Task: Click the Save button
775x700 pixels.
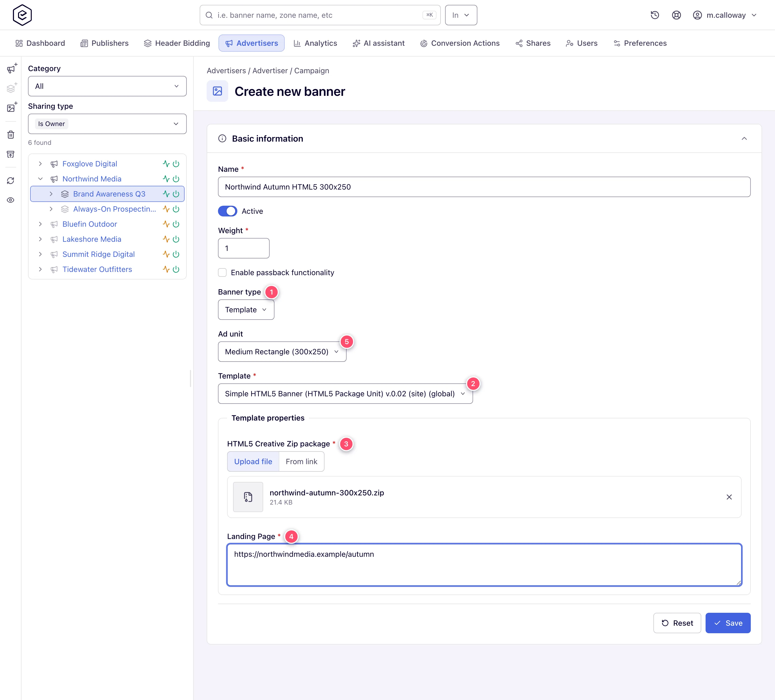Action: [x=728, y=623]
